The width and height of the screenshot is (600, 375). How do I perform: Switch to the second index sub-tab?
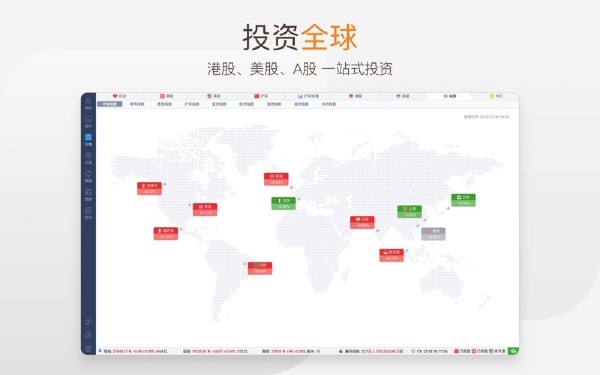click(137, 104)
